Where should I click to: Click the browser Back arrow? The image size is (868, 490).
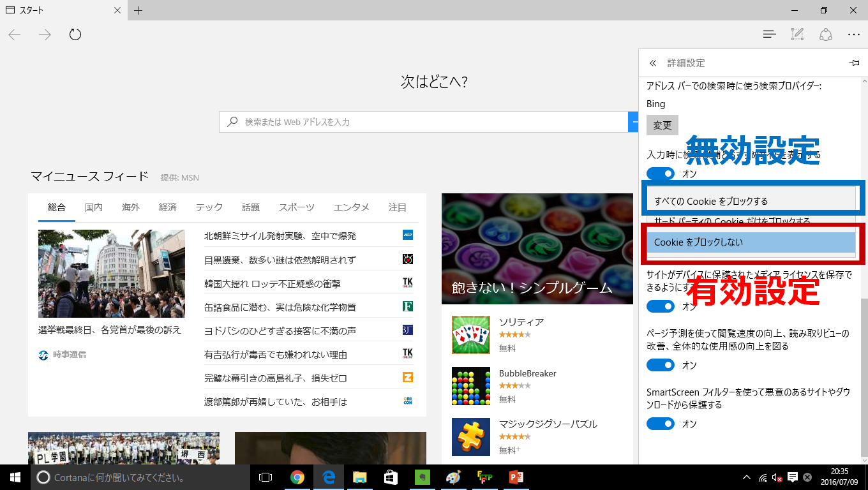pyautogui.click(x=15, y=34)
